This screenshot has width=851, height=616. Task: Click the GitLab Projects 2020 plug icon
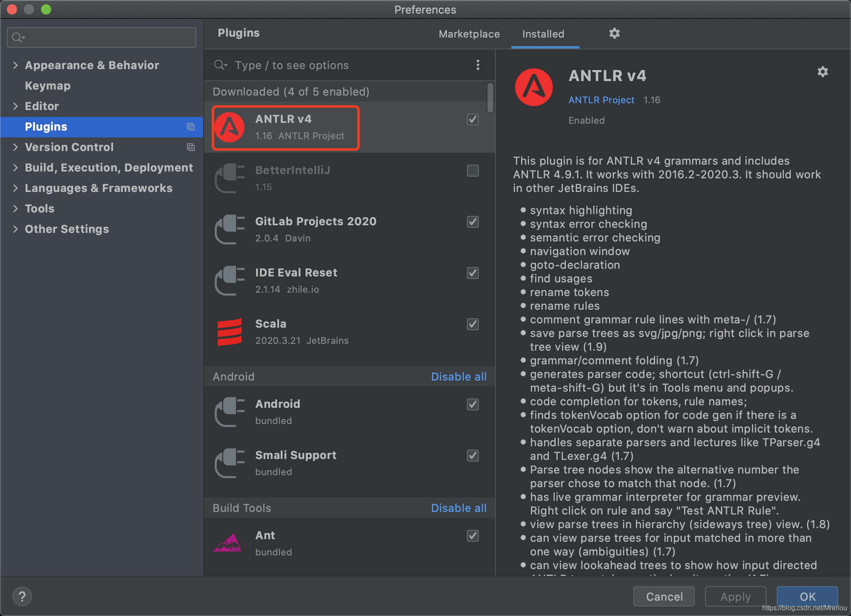[x=230, y=230]
